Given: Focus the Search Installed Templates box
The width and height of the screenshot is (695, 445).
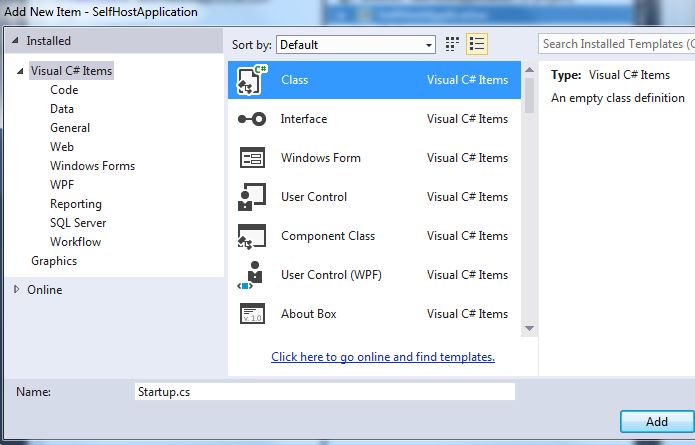Looking at the screenshot, I should [617, 44].
